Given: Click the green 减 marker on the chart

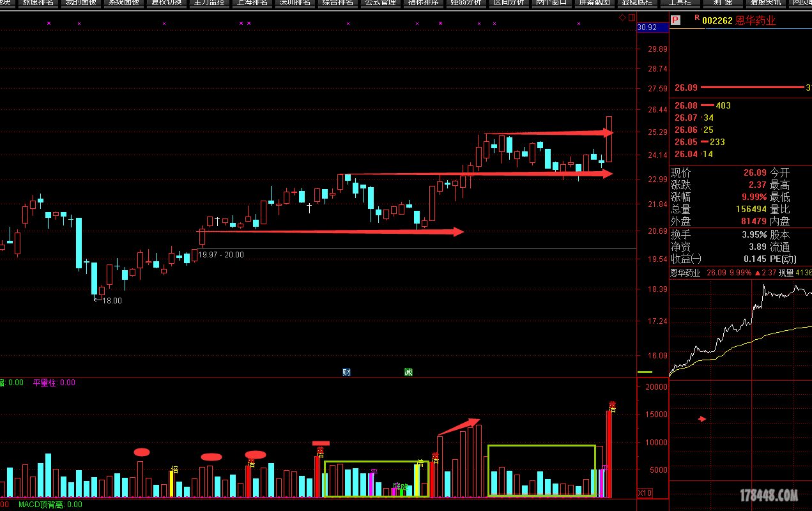Looking at the screenshot, I should point(408,372).
